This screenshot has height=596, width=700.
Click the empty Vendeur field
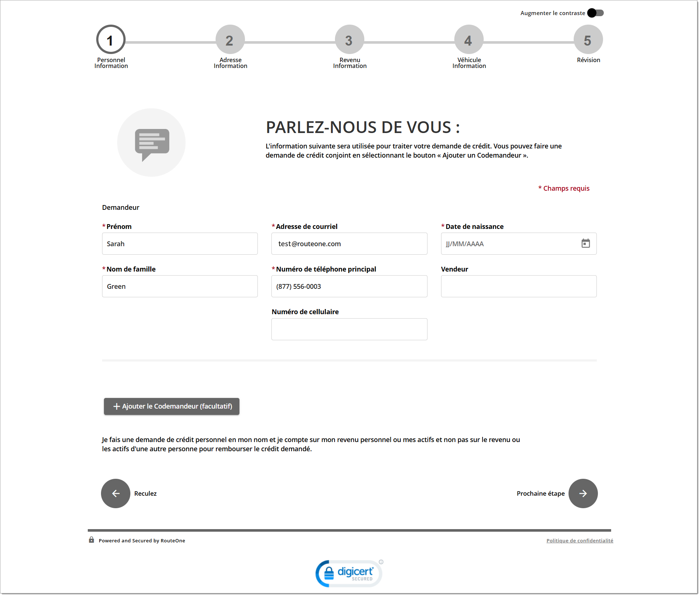point(519,287)
